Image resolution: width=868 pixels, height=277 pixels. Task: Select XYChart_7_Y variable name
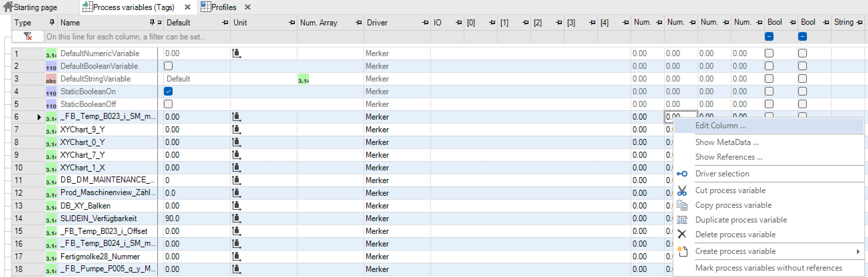82,155
